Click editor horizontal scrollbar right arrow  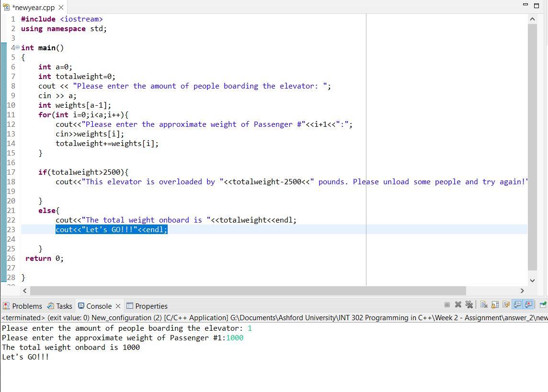tap(522, 291)
